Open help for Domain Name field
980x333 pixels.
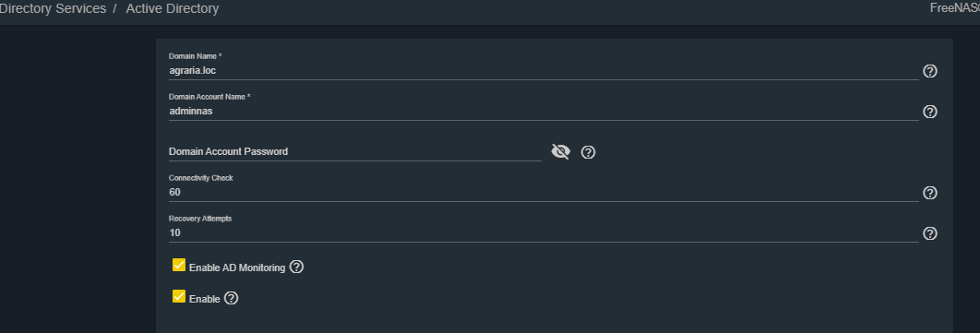(930, 71)
